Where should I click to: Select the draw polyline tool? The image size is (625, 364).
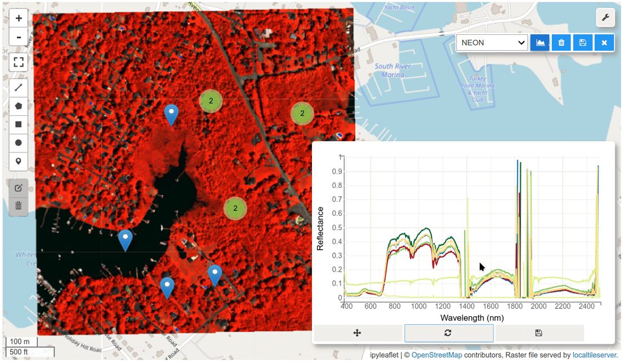point(19,87)
